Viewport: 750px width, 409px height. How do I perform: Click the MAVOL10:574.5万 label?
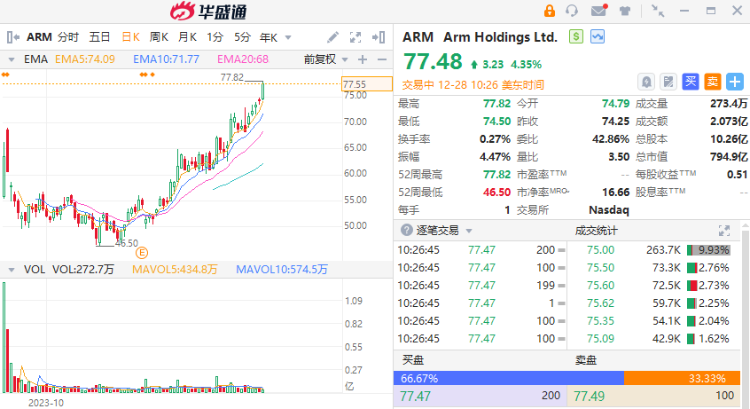click(282, 270)
